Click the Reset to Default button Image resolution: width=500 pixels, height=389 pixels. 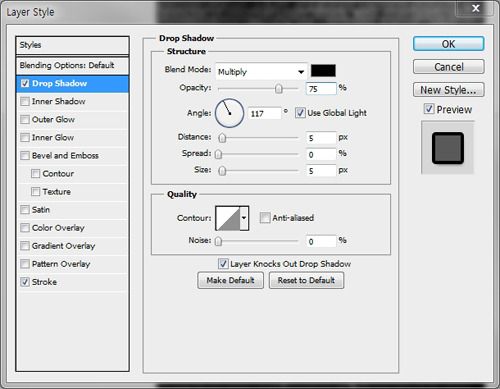pyautogui.click(x=306, y=280)
